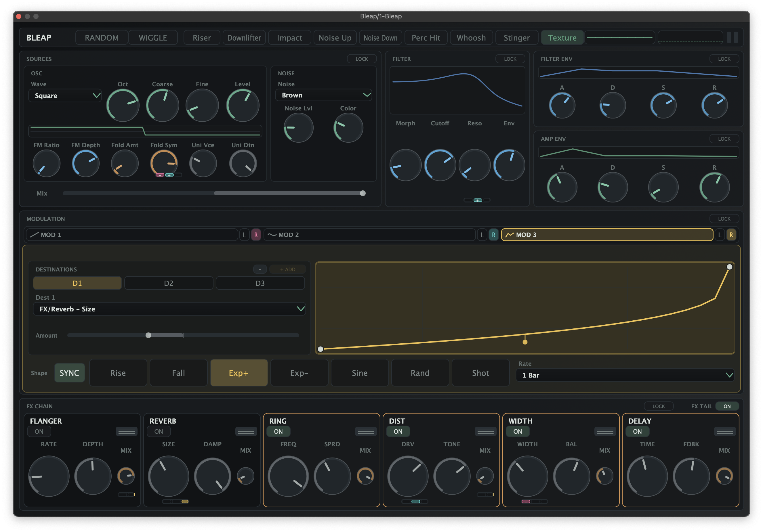
Task: Open the Wave dropdown showing Square
Action: (65, 96)
